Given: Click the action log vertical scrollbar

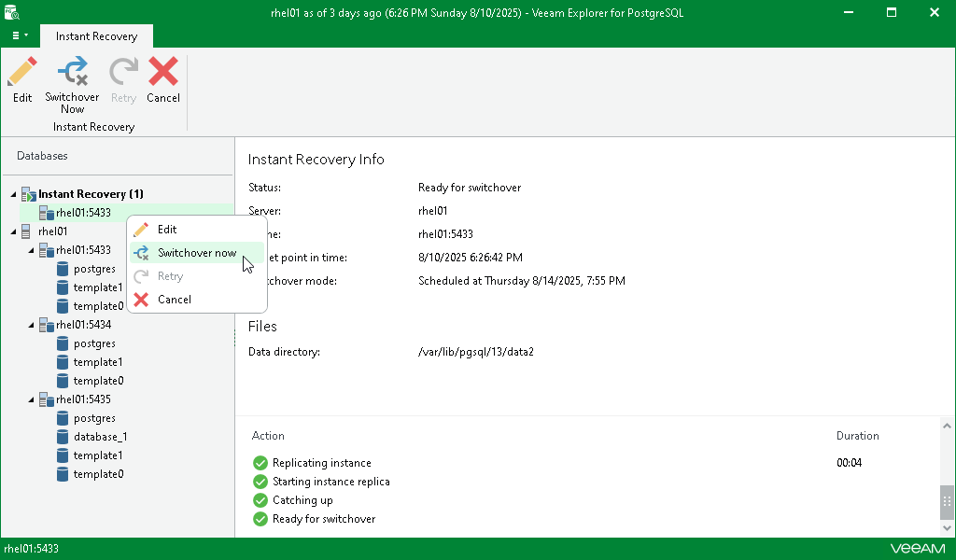Looking at the screenshot, I should coord(948,503).
